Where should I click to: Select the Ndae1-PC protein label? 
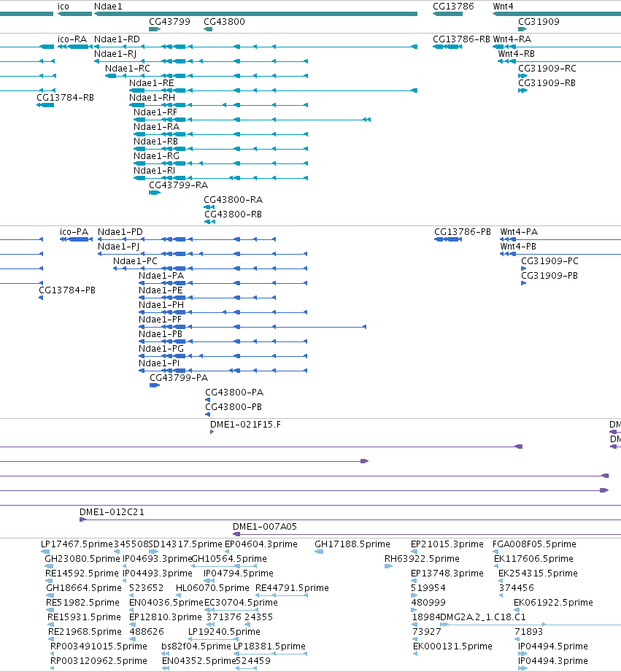[x=136, y=260]
